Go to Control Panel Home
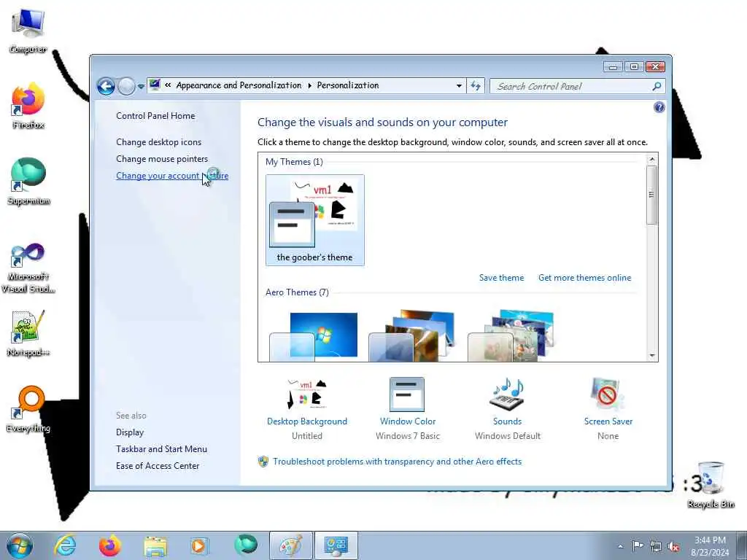Viewport: 747px width, 560px height. point(155,116)
